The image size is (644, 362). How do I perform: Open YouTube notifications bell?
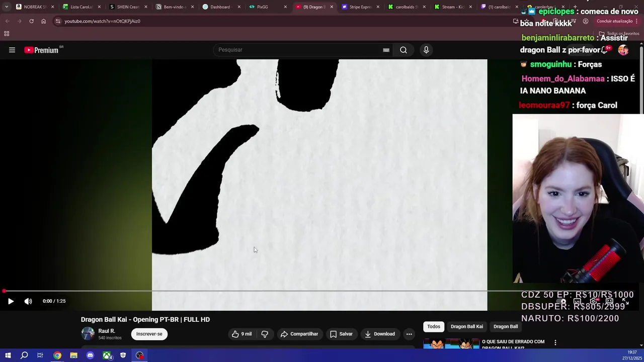point(605,50)
